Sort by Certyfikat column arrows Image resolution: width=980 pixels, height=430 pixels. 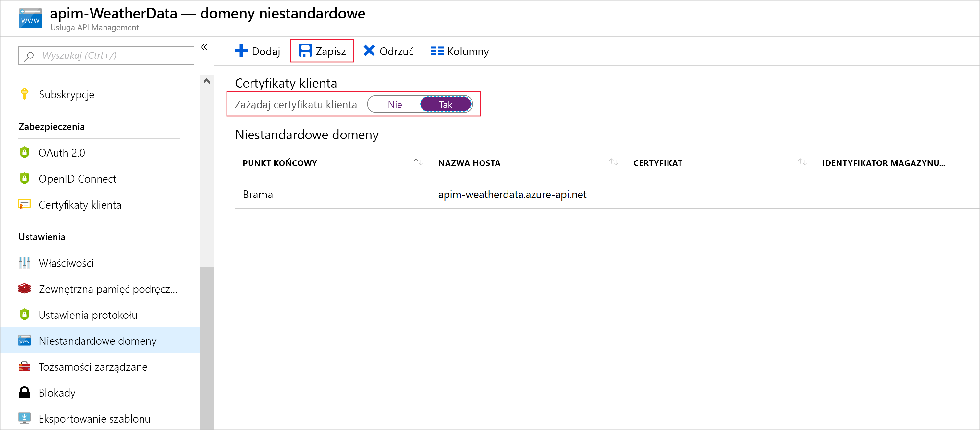point(802,162)
